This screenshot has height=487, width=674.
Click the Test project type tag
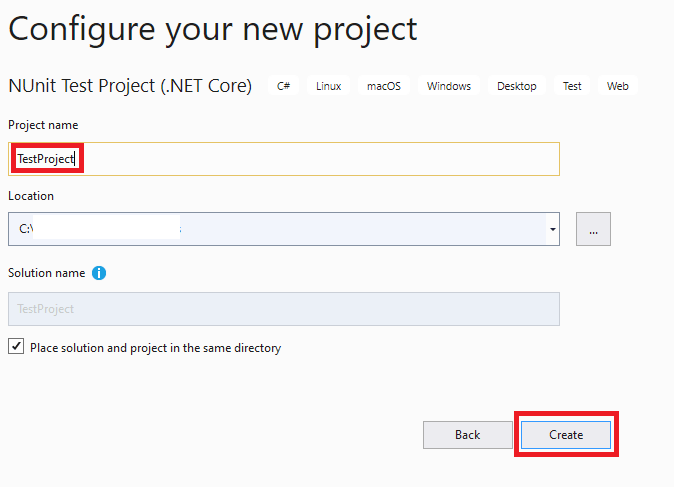click(x=571, y=86)
